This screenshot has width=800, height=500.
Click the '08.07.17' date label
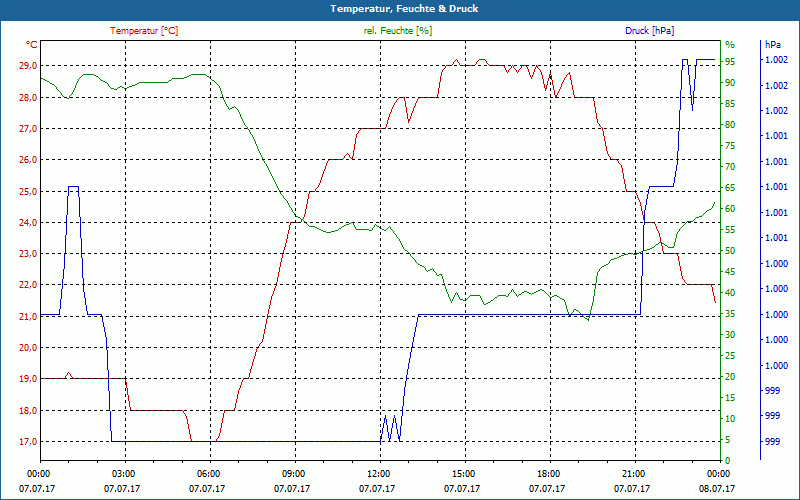pyautogui.click(x=717, y=489)
